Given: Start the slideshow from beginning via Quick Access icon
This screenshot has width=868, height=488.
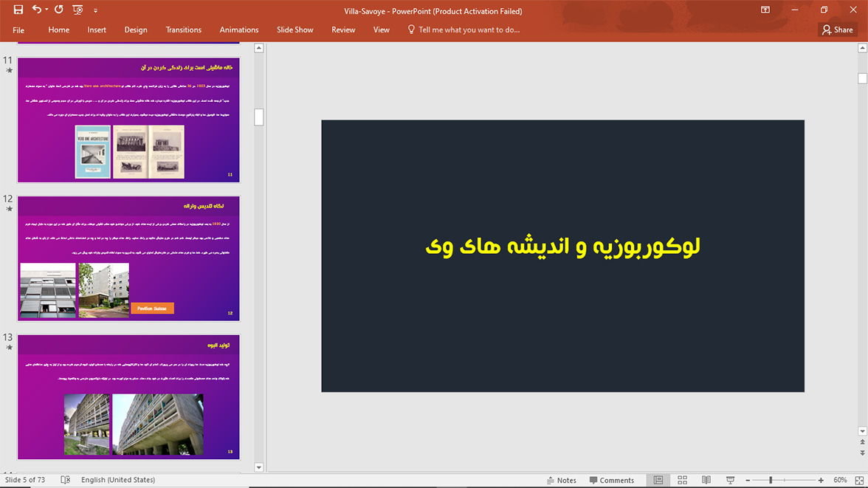Looking at the screenshot, I should [77, 10].
